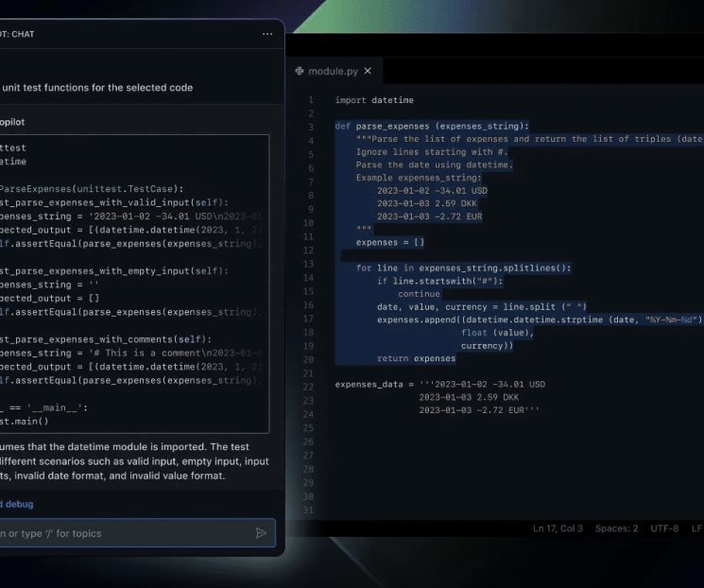
Task: Click 'import datetime' on line 1
Action: 374,100
